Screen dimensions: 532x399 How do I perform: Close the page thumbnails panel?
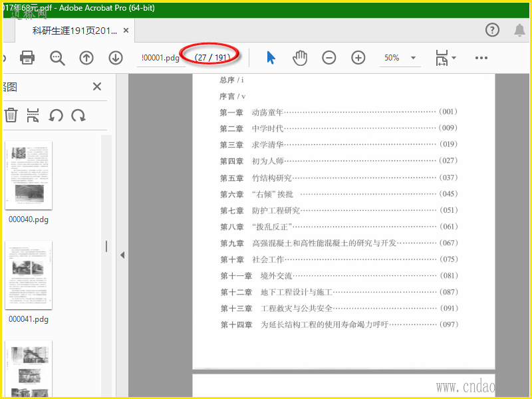tap(97, 86)
